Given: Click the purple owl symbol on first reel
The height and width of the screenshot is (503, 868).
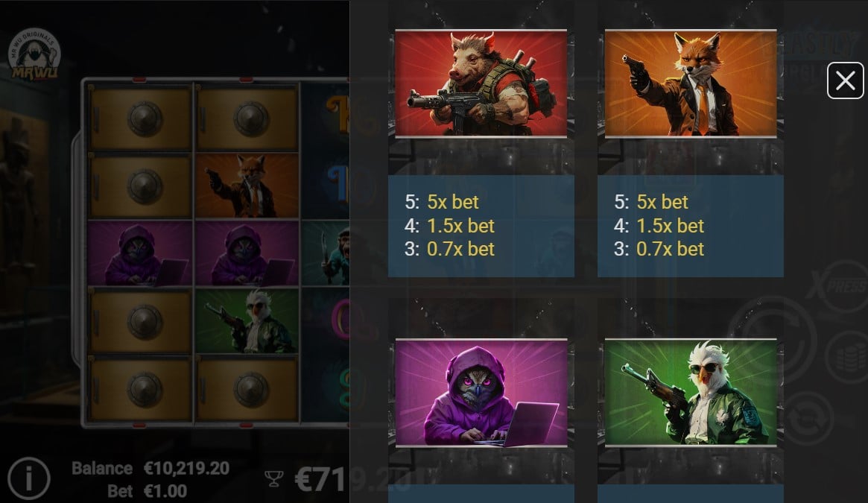Looking at the screenshot, I should coord(140,253).
